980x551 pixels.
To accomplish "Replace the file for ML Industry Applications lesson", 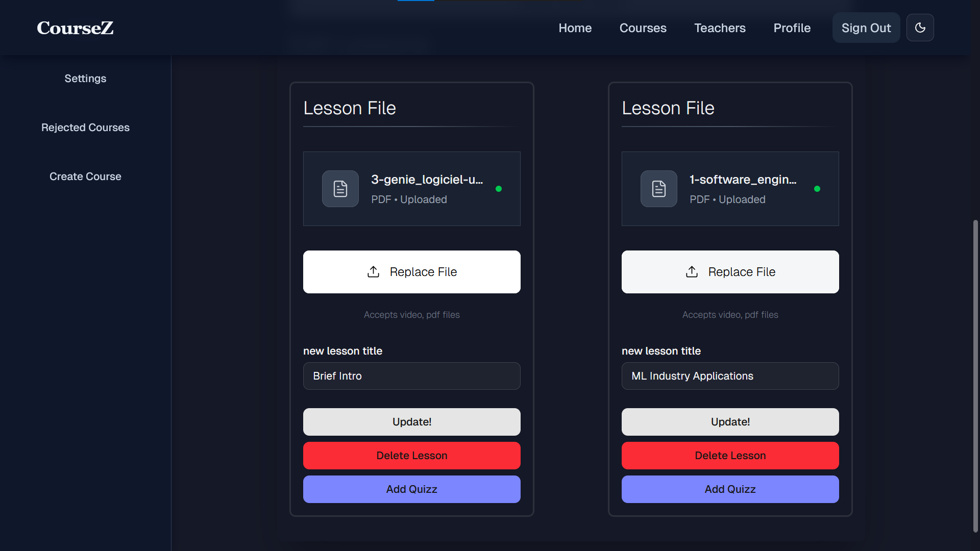I will tap(730, 272).
